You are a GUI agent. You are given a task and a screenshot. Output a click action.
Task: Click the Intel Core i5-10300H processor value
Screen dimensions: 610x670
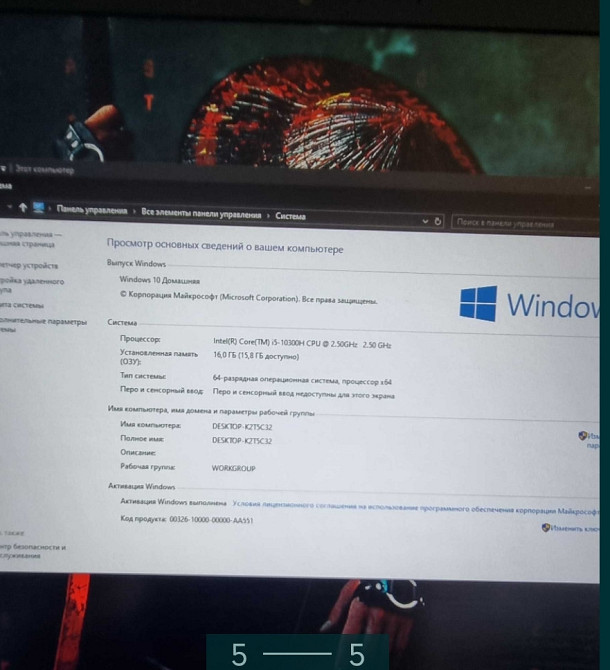[302, 343]
